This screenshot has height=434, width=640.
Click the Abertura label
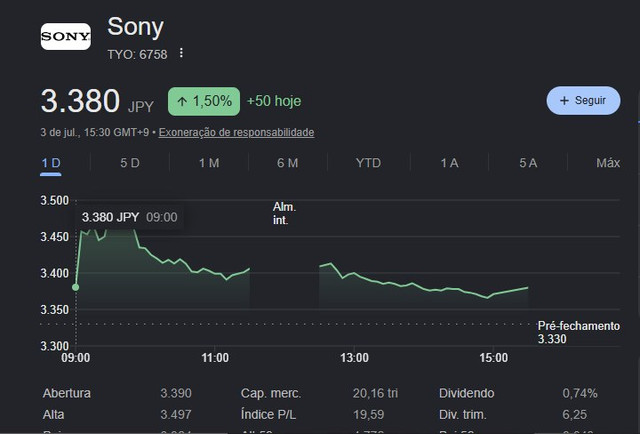click(67, 393)
